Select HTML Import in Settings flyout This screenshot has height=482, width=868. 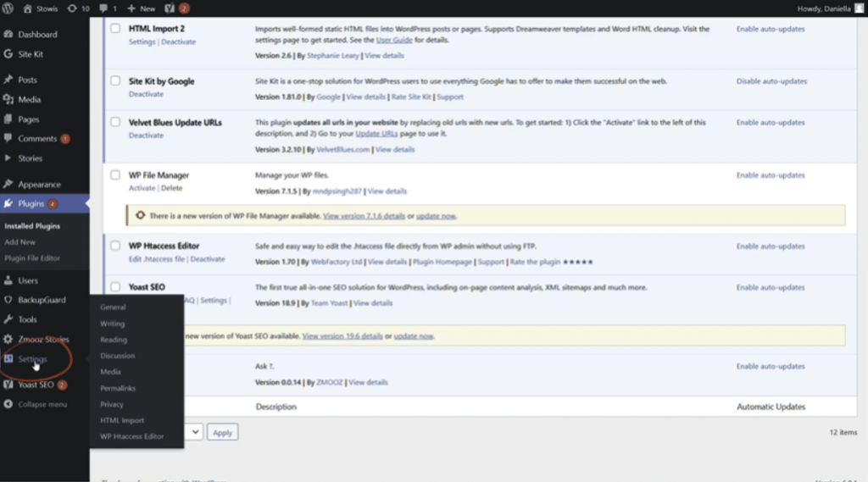pos(122,420)
